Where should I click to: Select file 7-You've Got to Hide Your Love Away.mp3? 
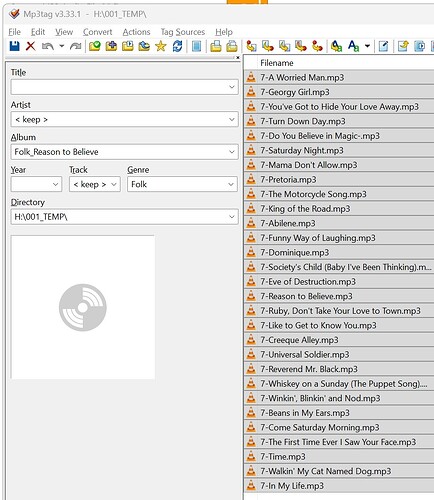[339, 107]
